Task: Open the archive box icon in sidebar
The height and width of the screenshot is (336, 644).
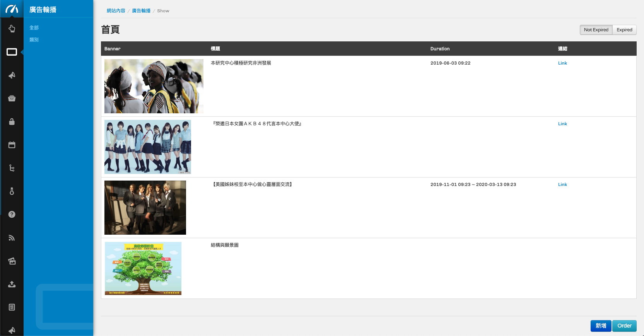Action: [x=12, y=98]
